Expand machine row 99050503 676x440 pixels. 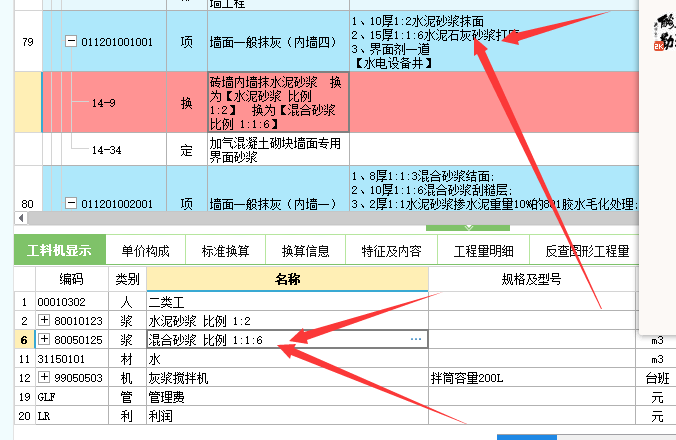coord(44,378)
